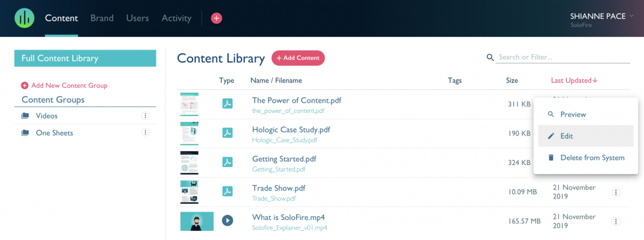Click PDF type icon for The Power of Content

227,104
